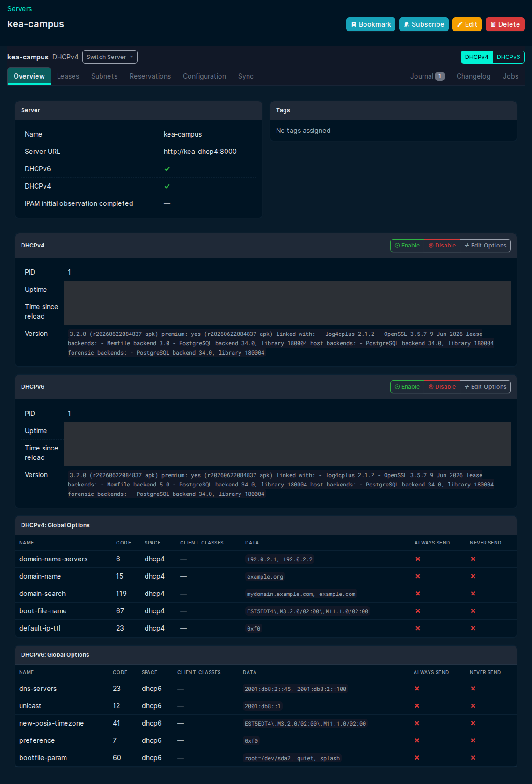View the Changelog tab
The image size is (532, 784).
474,76
